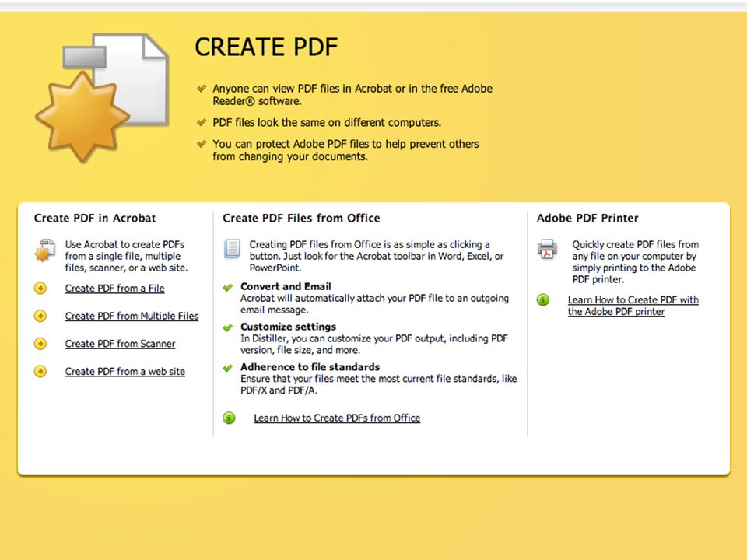Screen dimensions: 747x560
Task: Click 'PDF files look the same on different computers.'
Action: (x=327, y=122)
